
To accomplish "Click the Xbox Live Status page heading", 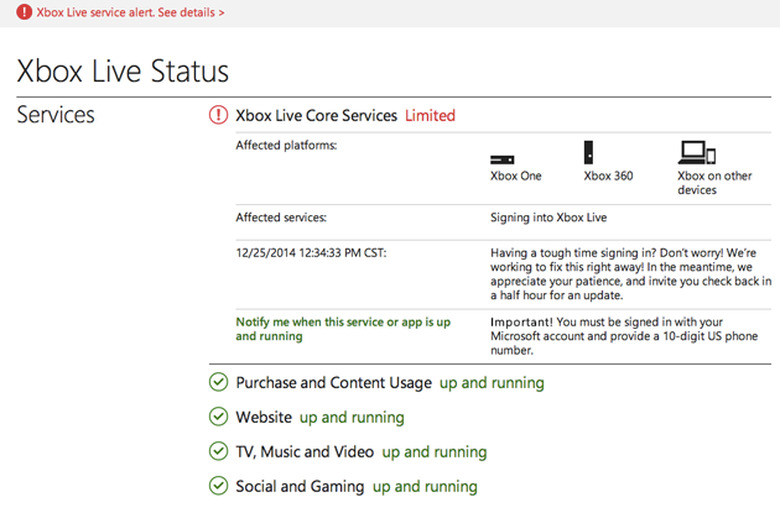I will [123, 72].
